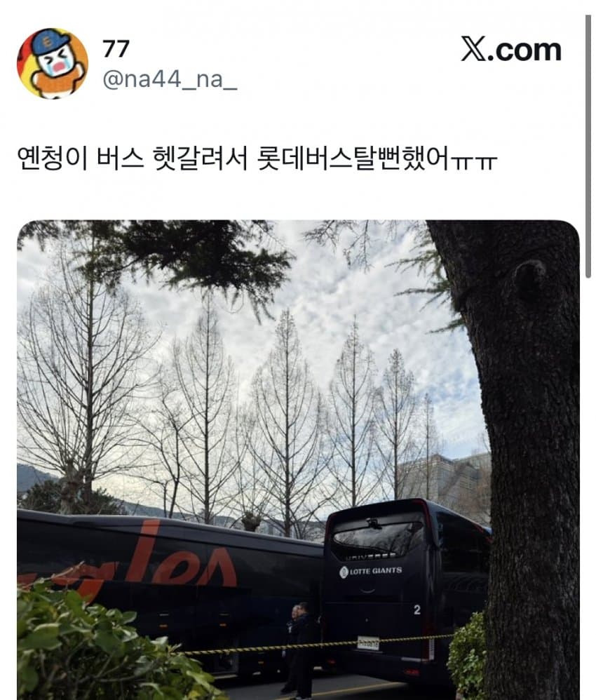
Task: Click the vertical scrollbar on the right
Action: click(588, 147)
